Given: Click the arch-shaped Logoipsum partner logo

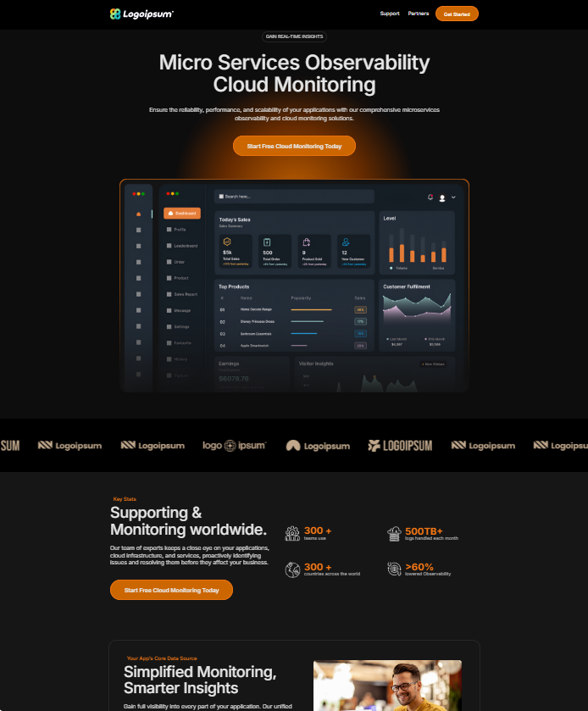Looking at the screenshot, I should point(318,446).
